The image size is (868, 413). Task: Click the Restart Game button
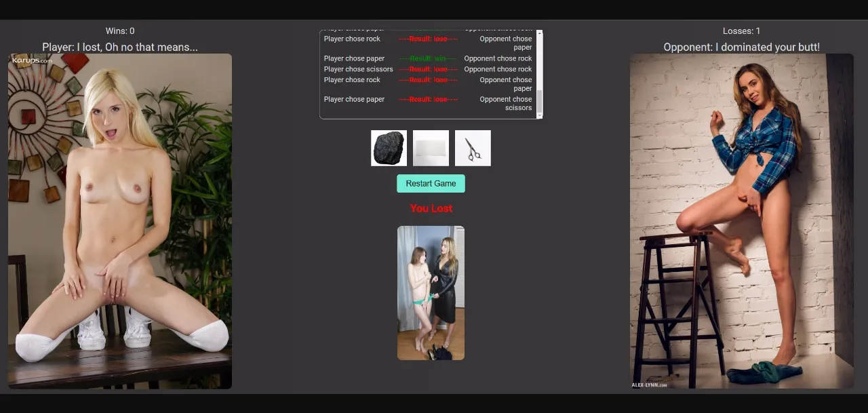pos(431,183)
